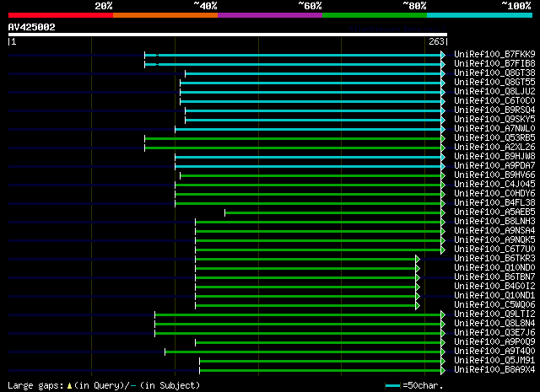
Task: Click the red 20% legend color segment
Action: [x=61, y=15]
